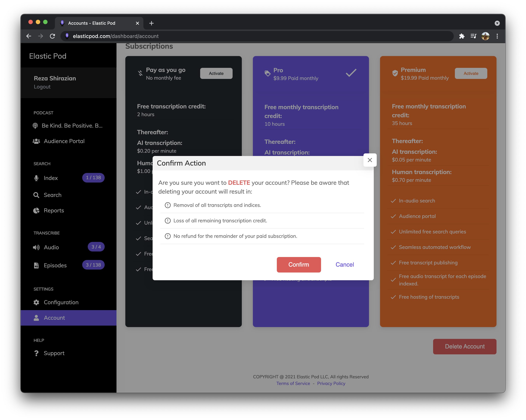526x420 pixels.
Task: Open Audience Portal in sidebar
Action: (x=64, y=141)
